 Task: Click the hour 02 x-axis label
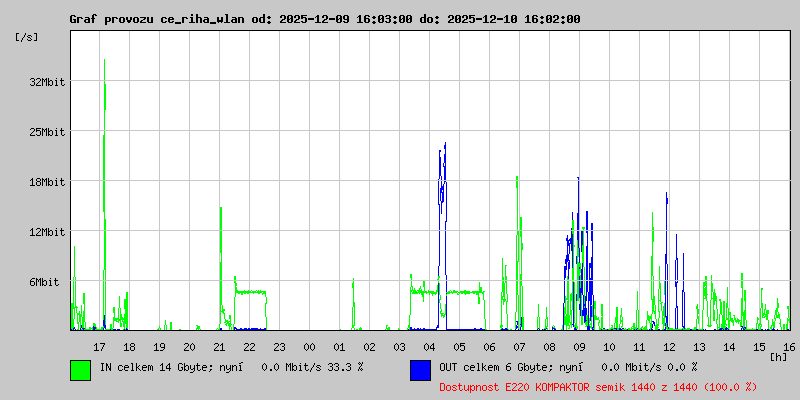pos(369,347)
